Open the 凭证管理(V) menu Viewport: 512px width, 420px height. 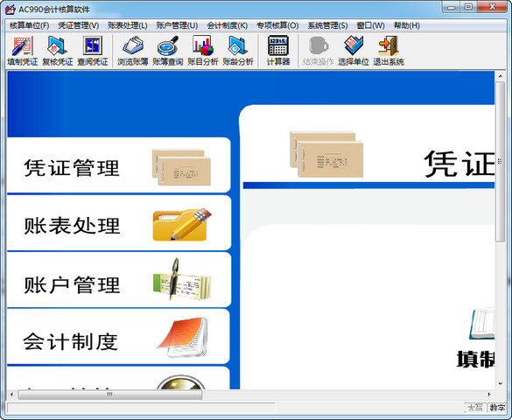coord(79,25)
